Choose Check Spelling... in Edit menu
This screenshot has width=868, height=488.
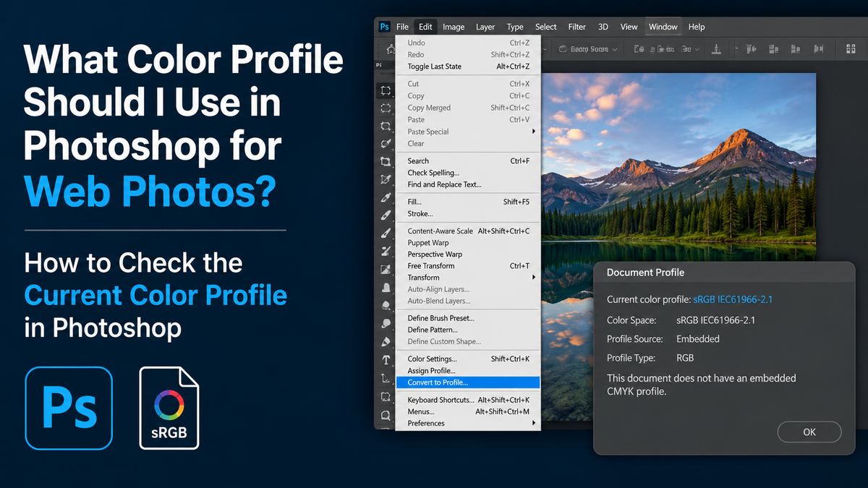[x=468, y=173]
